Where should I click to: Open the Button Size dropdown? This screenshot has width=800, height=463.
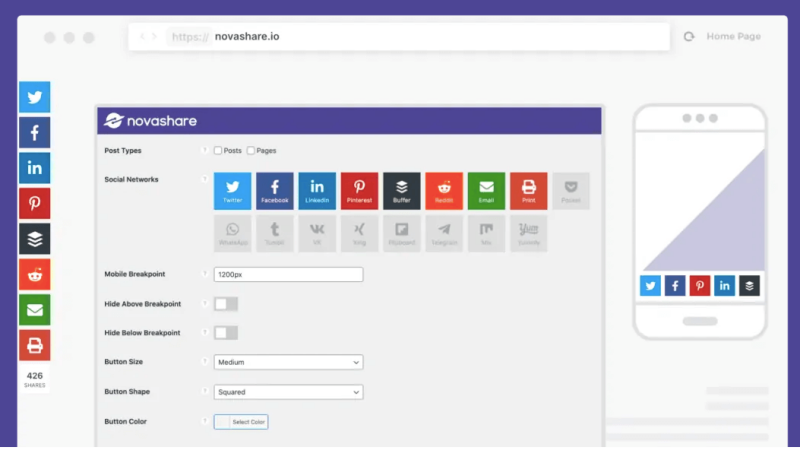point(289,362)
